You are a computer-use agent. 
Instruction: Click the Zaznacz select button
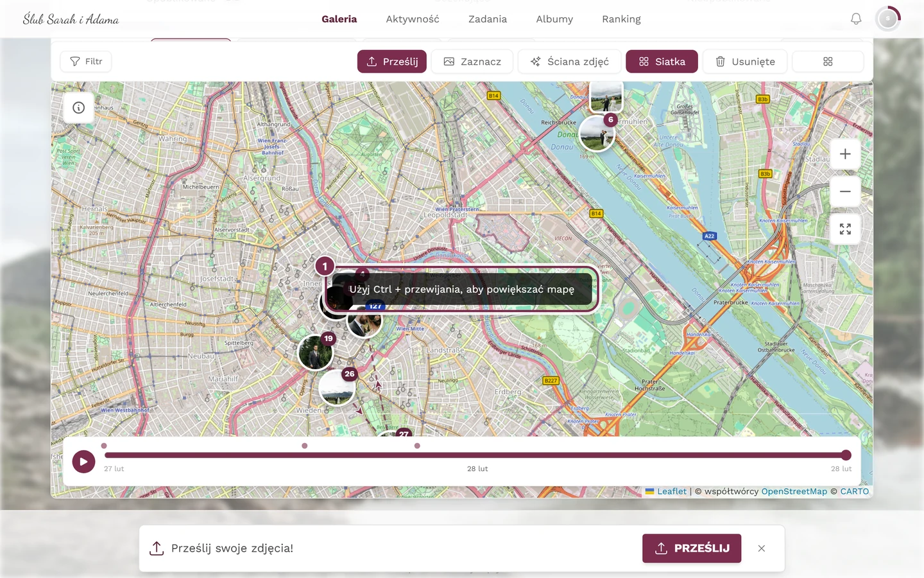(x=472, y=62)
